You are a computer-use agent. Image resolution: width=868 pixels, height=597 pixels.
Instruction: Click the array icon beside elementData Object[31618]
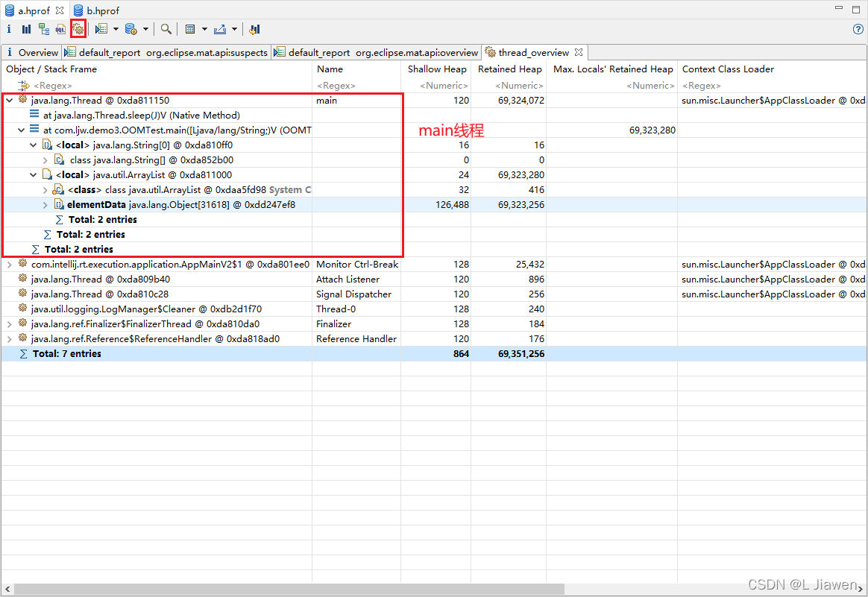click(x=59, y=204)
